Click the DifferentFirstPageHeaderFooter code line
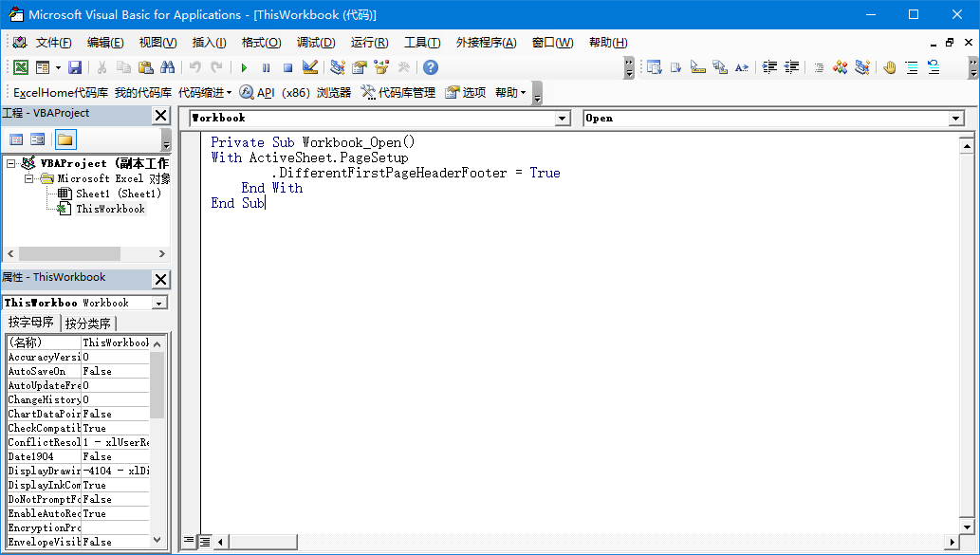This screenshot has height=555, width=980. coord(416,173)
